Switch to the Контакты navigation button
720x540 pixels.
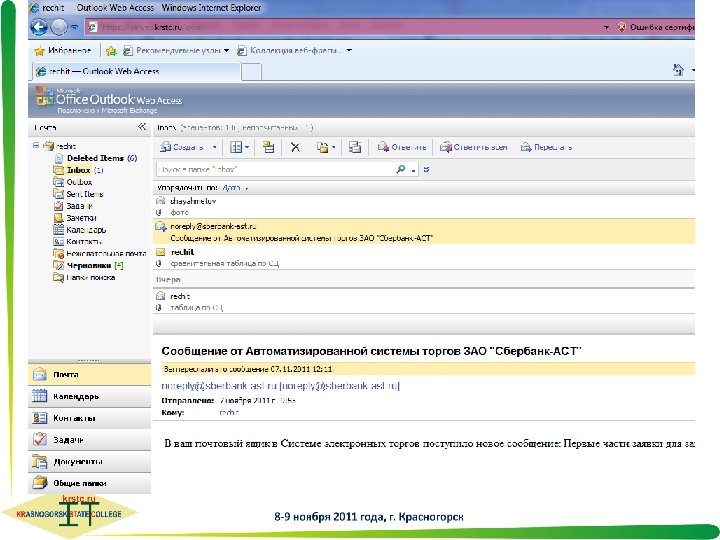click(x=90, y=418)
